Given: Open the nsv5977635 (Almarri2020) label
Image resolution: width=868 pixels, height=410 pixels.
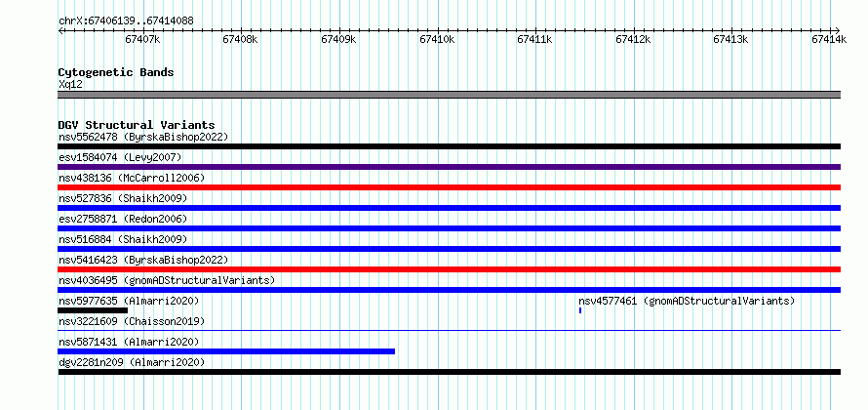Looking at the screenshot, I should (x=129, y=301).
